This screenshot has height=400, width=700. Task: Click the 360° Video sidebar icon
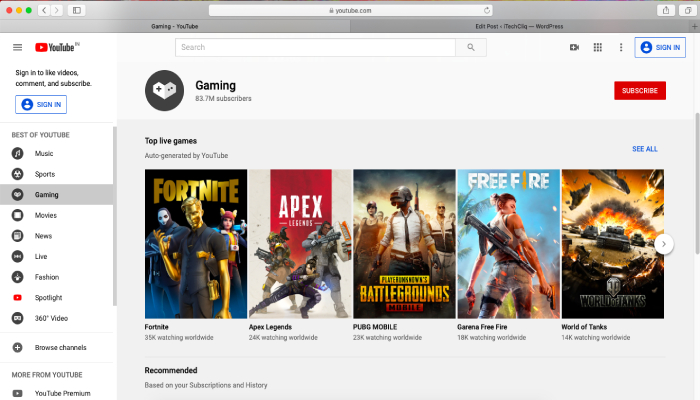tap(17, 318)
